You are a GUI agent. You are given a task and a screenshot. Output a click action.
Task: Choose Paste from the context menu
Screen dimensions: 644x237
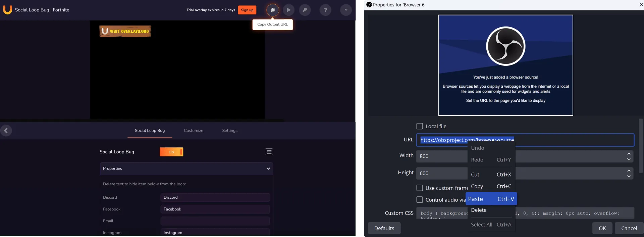coord(491,199)
